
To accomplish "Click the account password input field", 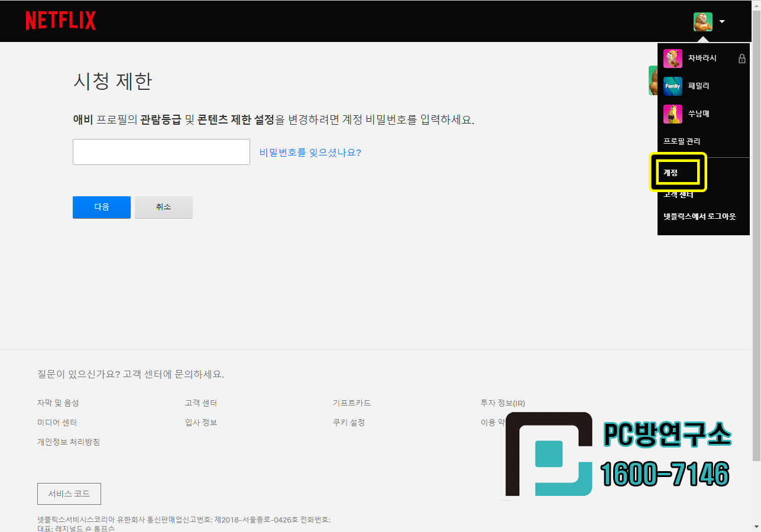I will pos(161,152).
